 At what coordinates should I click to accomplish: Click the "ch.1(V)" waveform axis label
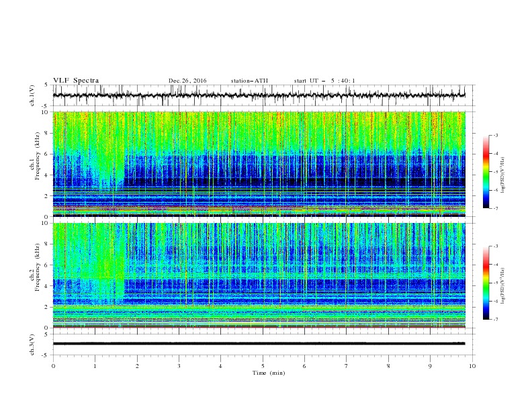(x=32, y=95)
